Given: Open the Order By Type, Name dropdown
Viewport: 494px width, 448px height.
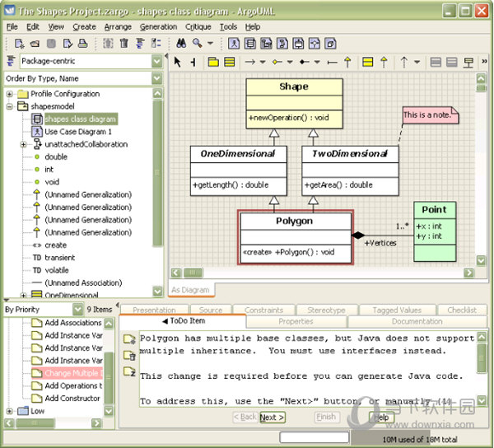Looking at the screenshot, I should click(x=157, y=78).
